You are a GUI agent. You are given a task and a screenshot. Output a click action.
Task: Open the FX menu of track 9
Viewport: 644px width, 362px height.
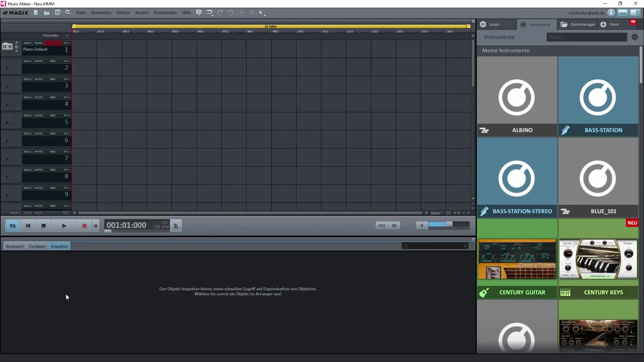[x=67, y=188]
